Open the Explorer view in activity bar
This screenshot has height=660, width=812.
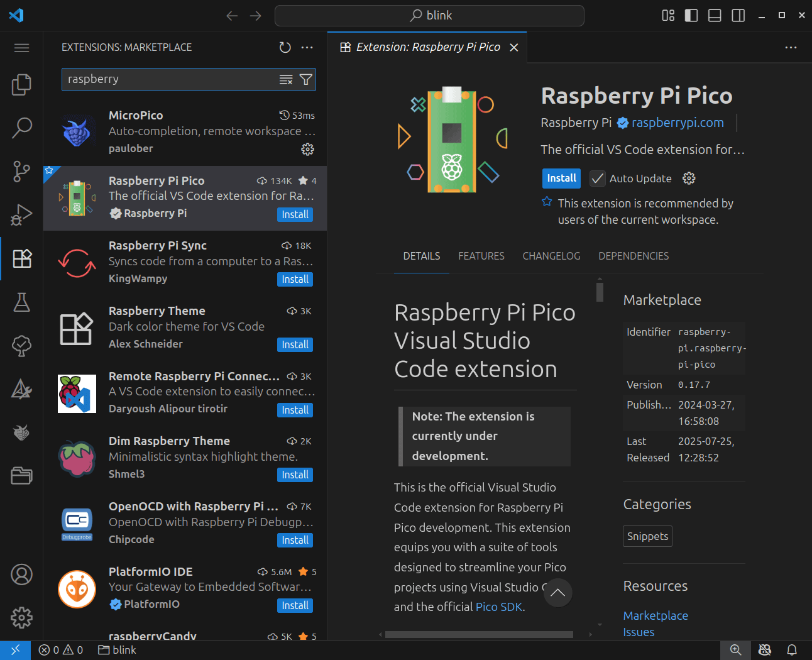pyautogui.click(x=21, y=84)
